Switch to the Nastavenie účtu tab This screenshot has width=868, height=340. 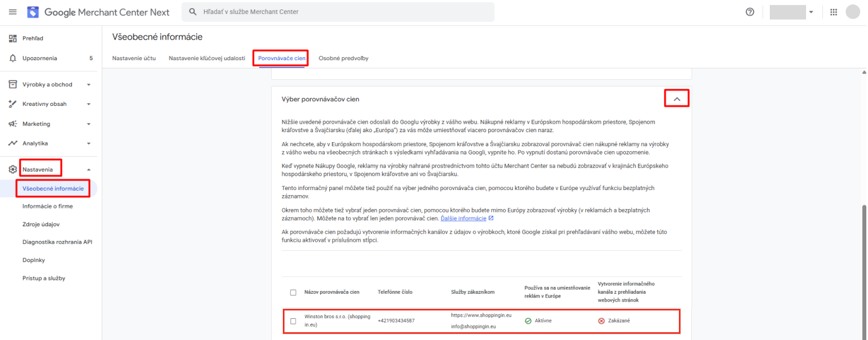(134, 58)
